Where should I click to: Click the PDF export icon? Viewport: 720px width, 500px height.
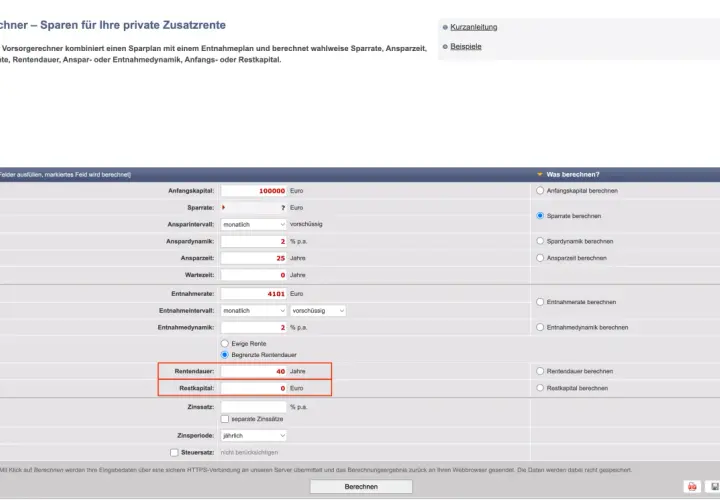tap(692, 487)
